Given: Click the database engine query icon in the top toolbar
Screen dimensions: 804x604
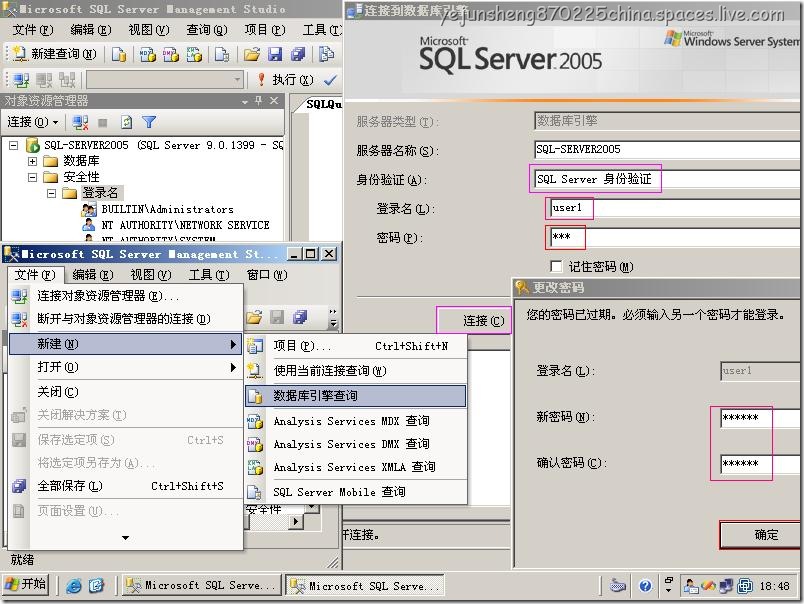Looking at the screenshot, I should point(119,54).
